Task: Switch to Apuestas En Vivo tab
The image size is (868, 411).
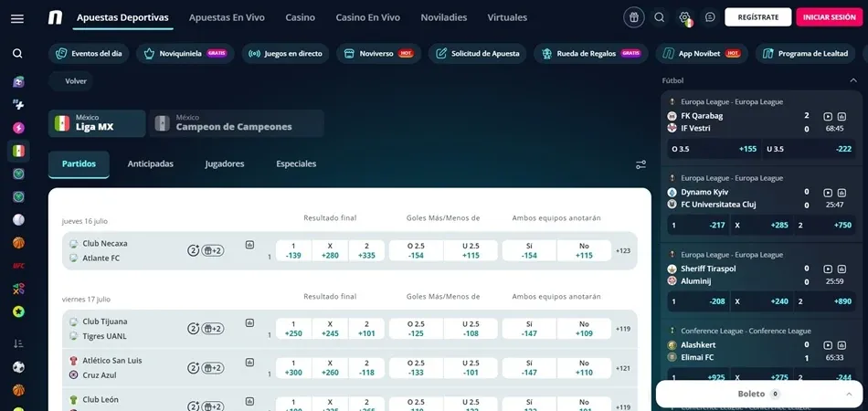Action: coord(227,17)
